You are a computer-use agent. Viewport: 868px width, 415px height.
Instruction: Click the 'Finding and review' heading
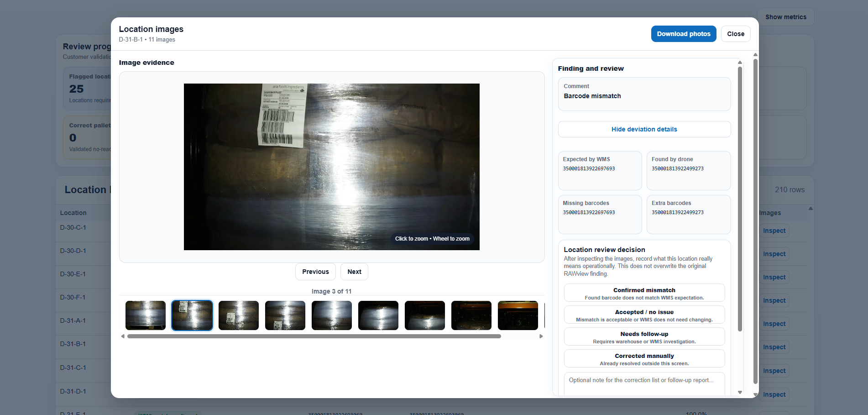coord(591,68)
